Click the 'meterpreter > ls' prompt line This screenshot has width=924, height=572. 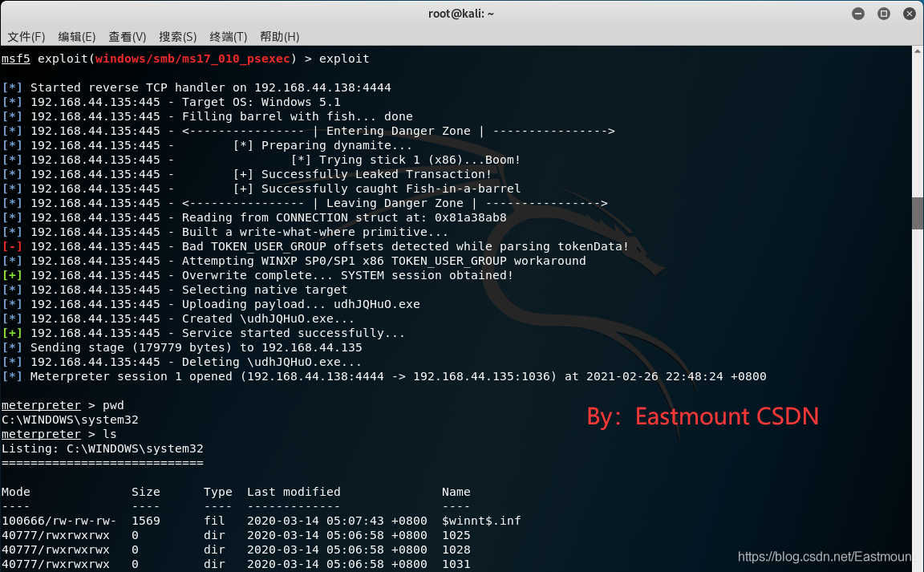point(59,434)
